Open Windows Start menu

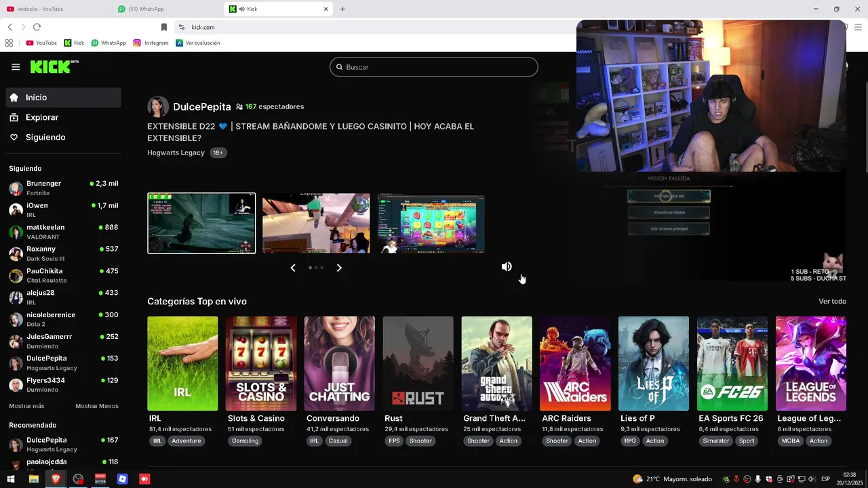click(11, 479)
